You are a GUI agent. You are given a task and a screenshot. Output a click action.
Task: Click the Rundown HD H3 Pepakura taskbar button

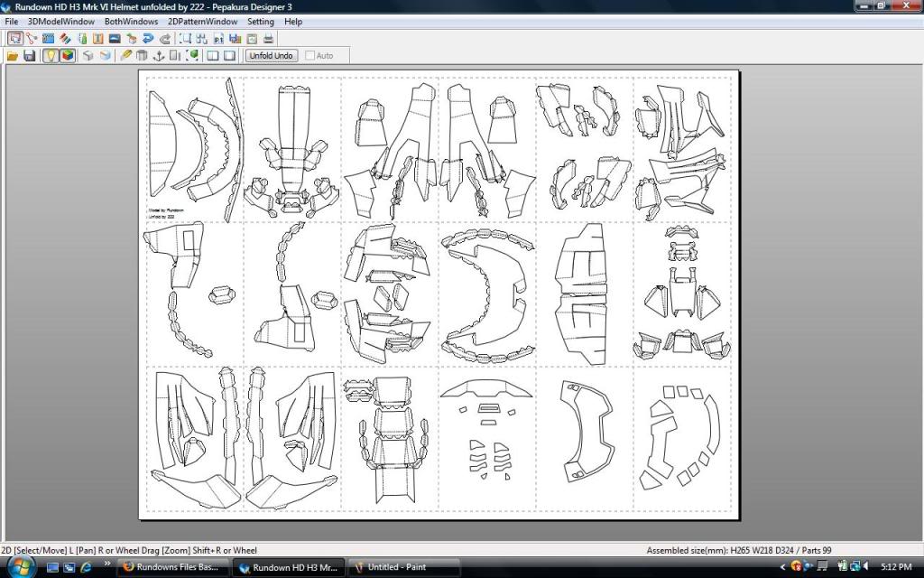(288, 567)
